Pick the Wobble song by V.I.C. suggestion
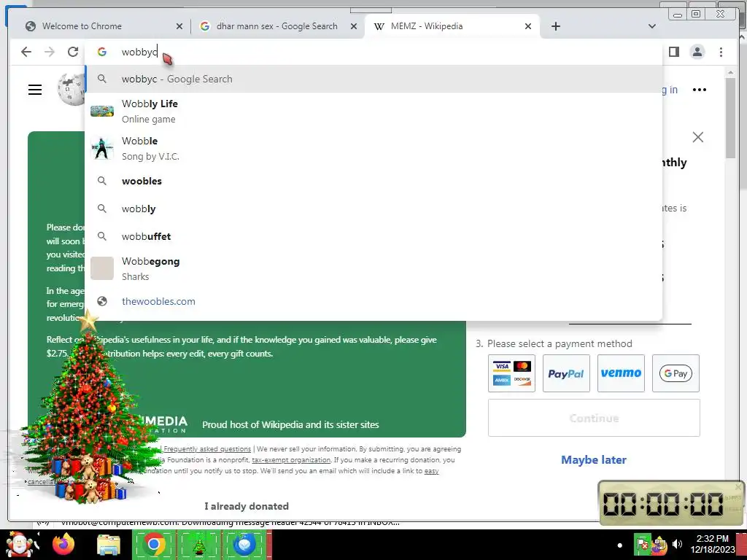 click(373, 148)
